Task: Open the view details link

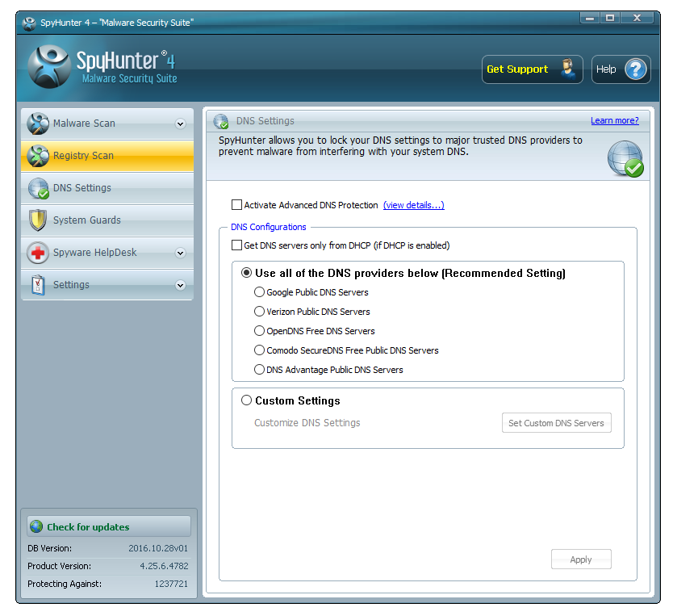Action: pyautogui.click(x=414, y=205)
